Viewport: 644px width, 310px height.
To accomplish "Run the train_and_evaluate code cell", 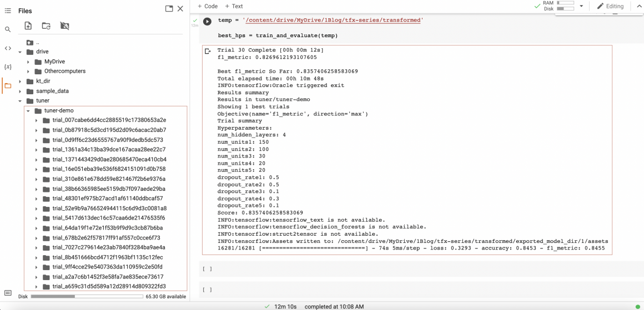I will [207, 22].
